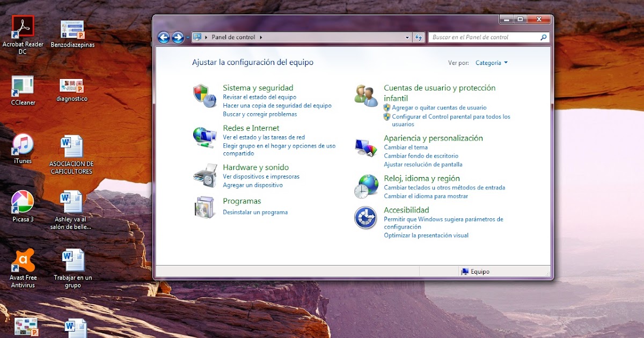Click the Apariencia y personalización monitor icon
Viewport: 644px width, 338px height.
coord(365,145)
